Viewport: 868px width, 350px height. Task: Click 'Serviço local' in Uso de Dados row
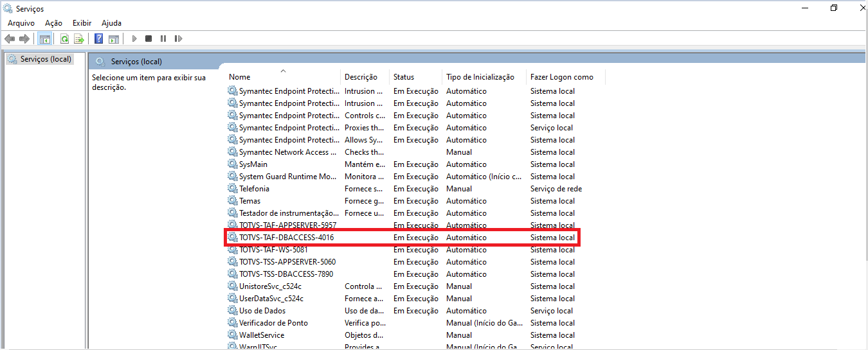pos(552,311)
